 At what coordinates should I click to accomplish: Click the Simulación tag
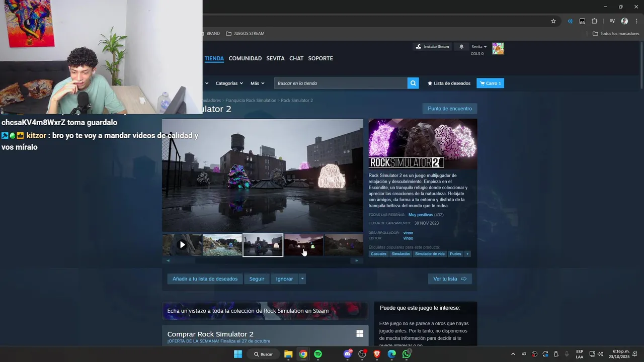(x=400, y=254)
